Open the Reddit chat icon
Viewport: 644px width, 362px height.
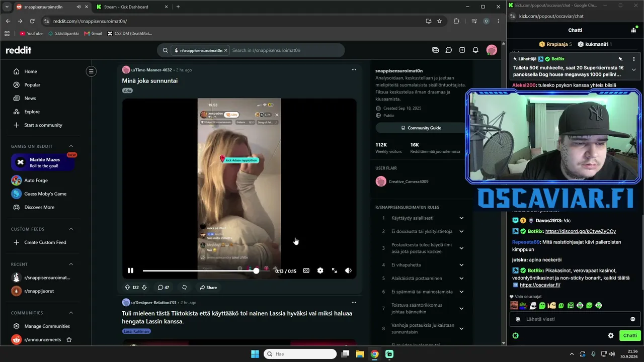pyautogui.click(x=448, y=50)
